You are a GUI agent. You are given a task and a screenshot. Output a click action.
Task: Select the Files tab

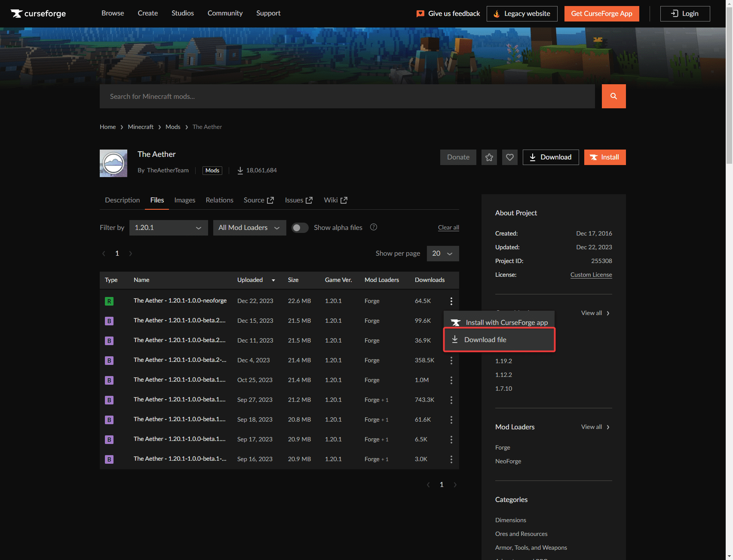[157, 200]
